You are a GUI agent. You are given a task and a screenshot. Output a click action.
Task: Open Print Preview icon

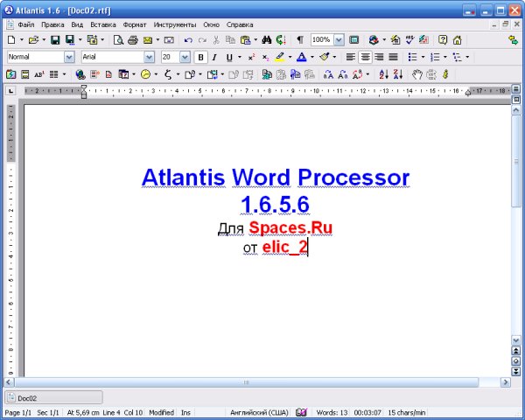point(118,40)
